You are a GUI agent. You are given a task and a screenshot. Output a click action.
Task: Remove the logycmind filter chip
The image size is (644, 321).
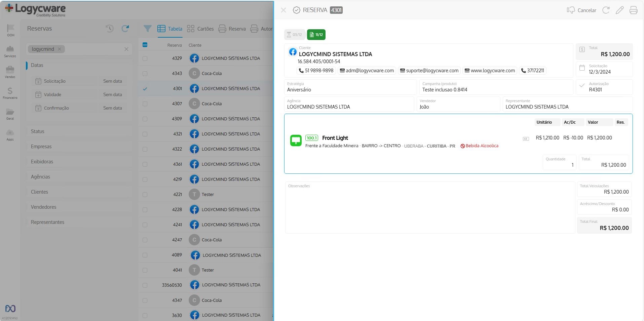pos(60,49)
